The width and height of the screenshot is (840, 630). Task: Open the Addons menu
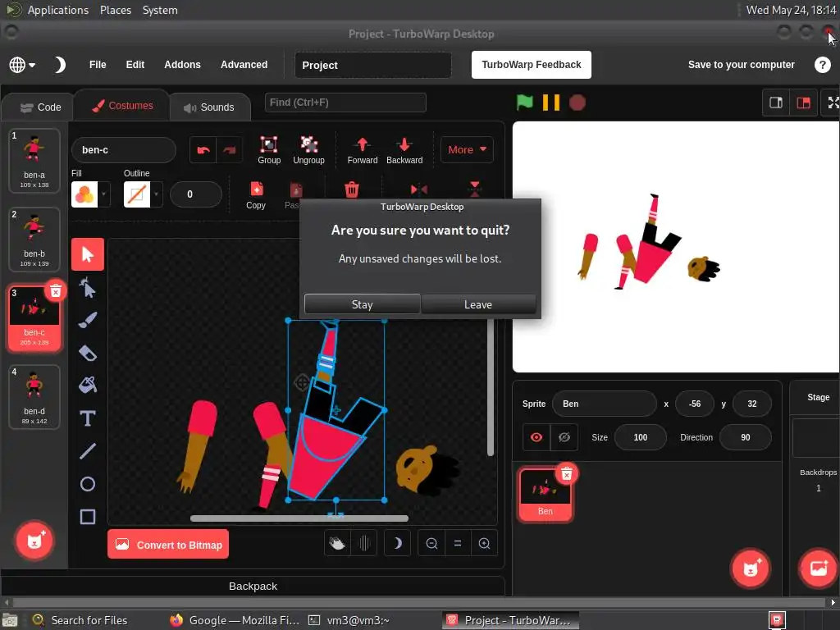click(182, 65)
